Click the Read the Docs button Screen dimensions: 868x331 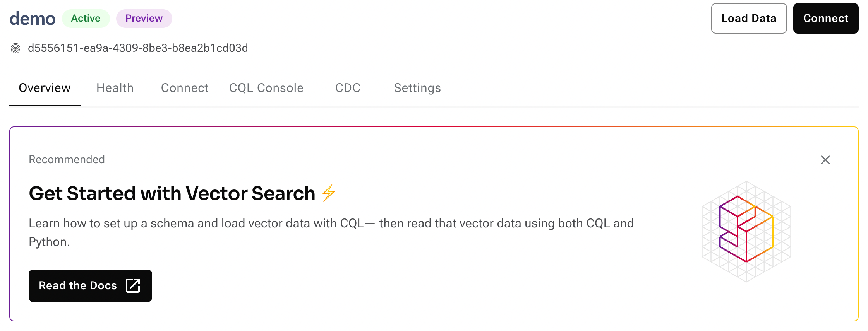click(x=78, y=286)
